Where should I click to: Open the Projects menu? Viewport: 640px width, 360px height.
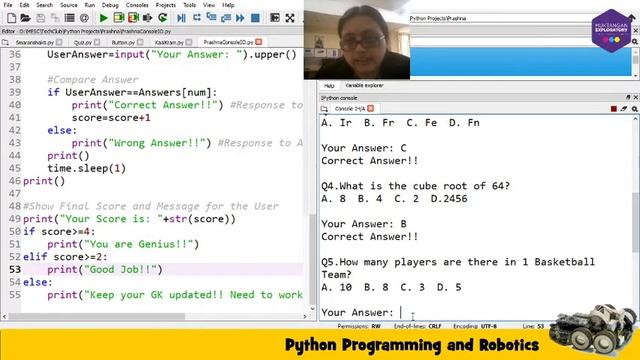[x=166, y=5]
